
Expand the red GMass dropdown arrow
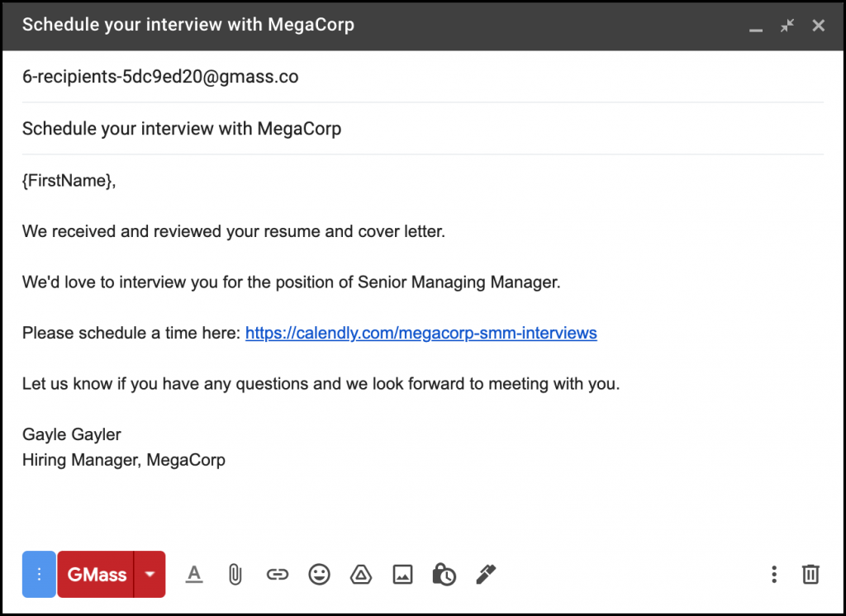pos(150,574)
